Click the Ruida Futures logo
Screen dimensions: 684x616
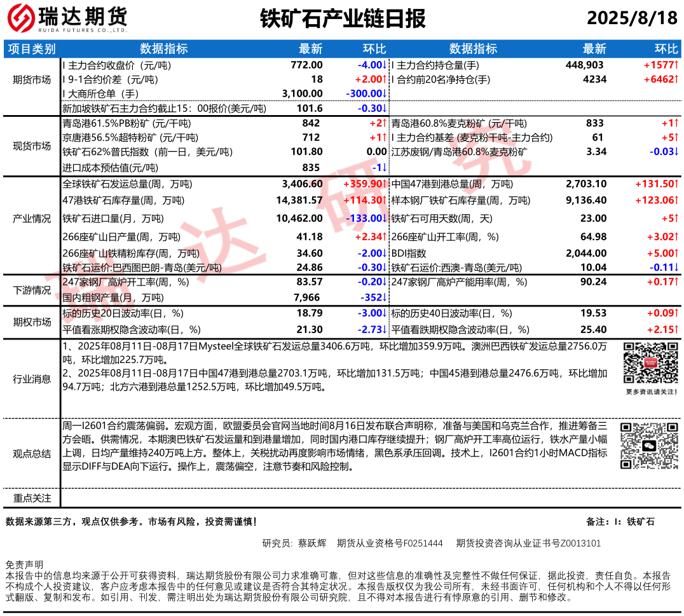pos(67,18)
